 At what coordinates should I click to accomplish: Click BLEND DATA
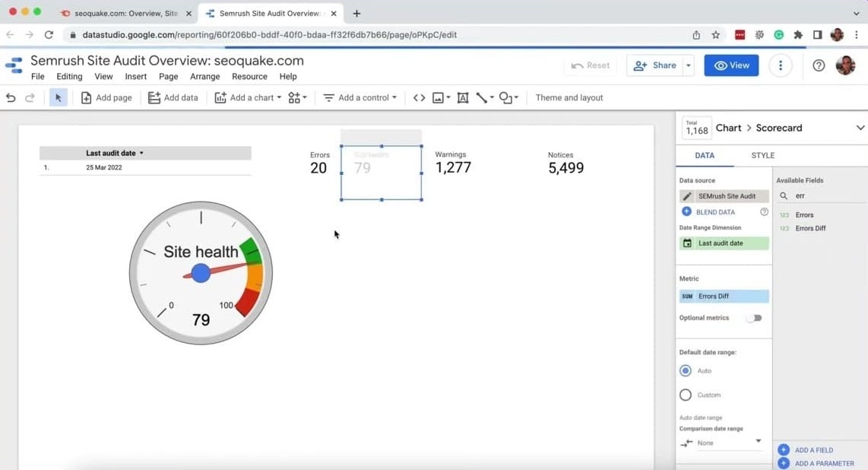click(x=709, y=212)
